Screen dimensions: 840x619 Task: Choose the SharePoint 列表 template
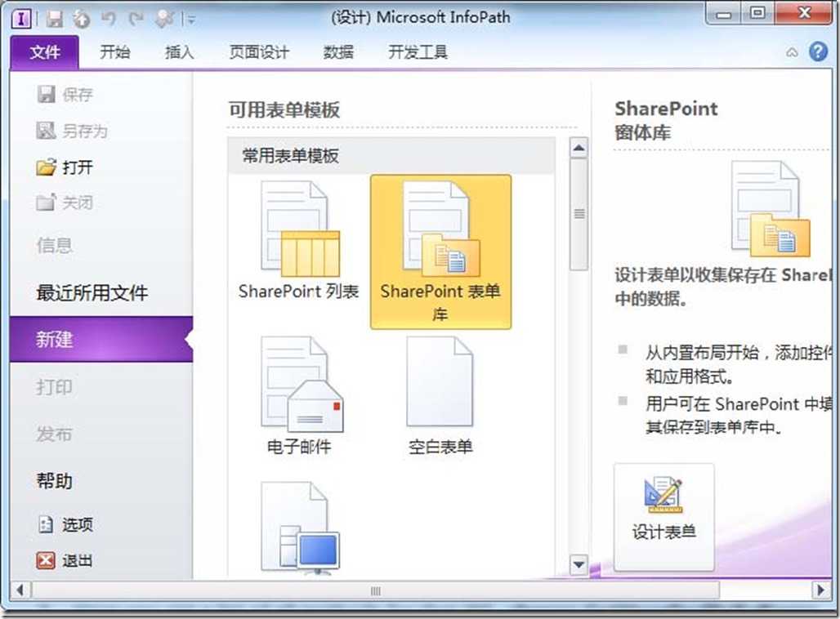299,240
